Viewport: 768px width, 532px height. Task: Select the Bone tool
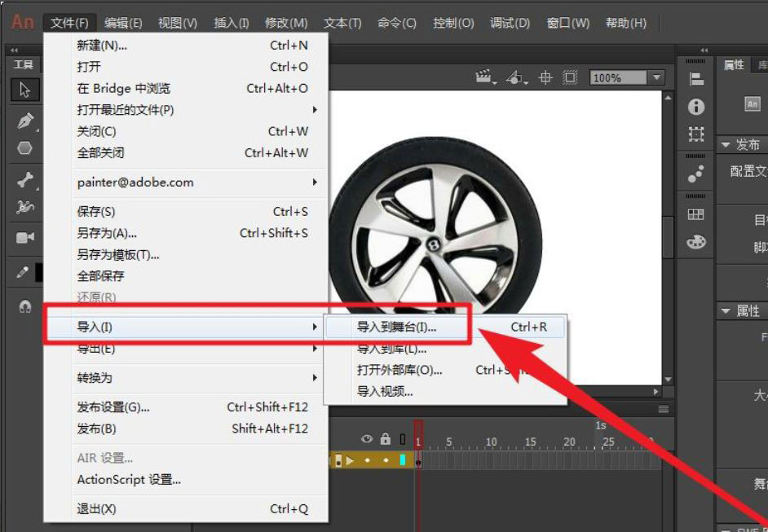[24, 179]
